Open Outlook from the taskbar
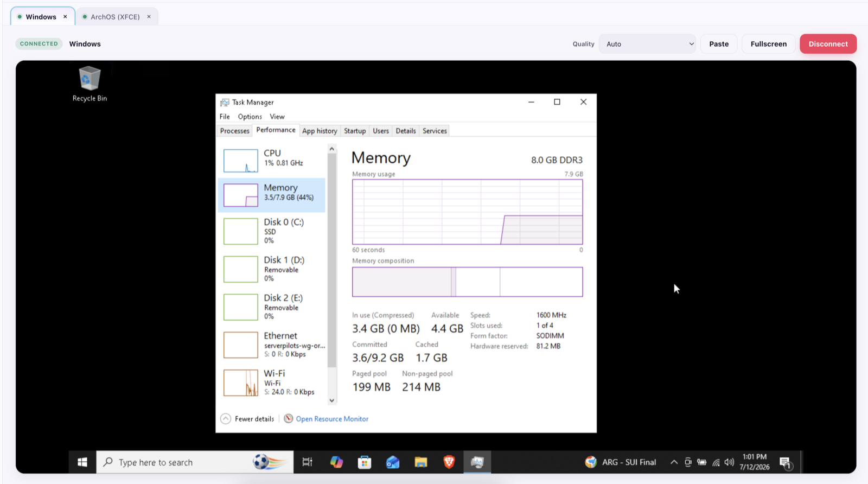Viewport: 868px width, 484px height. [x=393, y=462]
